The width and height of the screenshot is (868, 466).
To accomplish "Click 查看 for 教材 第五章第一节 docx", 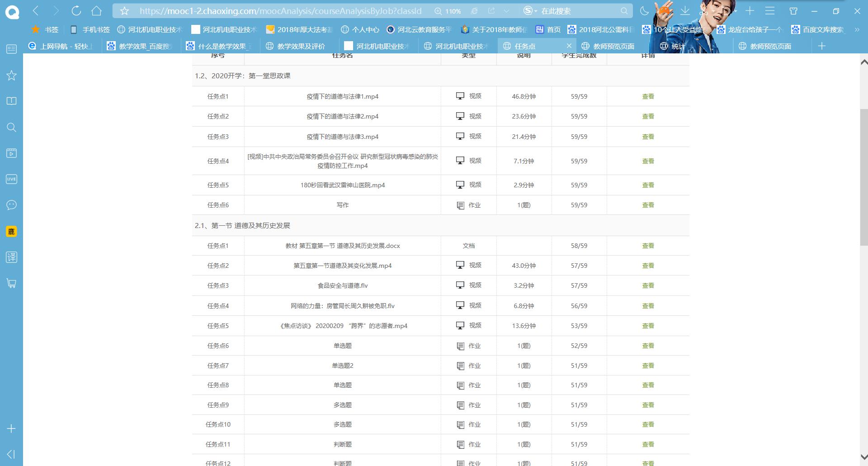I will tap(648, 246).
